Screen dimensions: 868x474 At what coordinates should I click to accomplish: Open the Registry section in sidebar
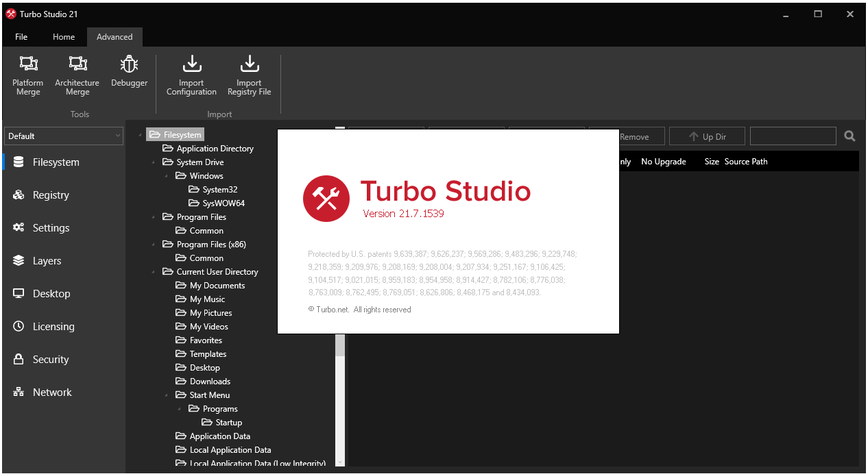coord(51,195)
